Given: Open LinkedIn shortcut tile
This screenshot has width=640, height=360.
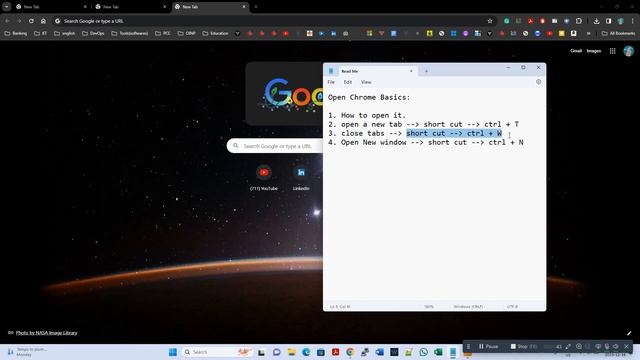Looking at the screenshot, I should [301, 178].
